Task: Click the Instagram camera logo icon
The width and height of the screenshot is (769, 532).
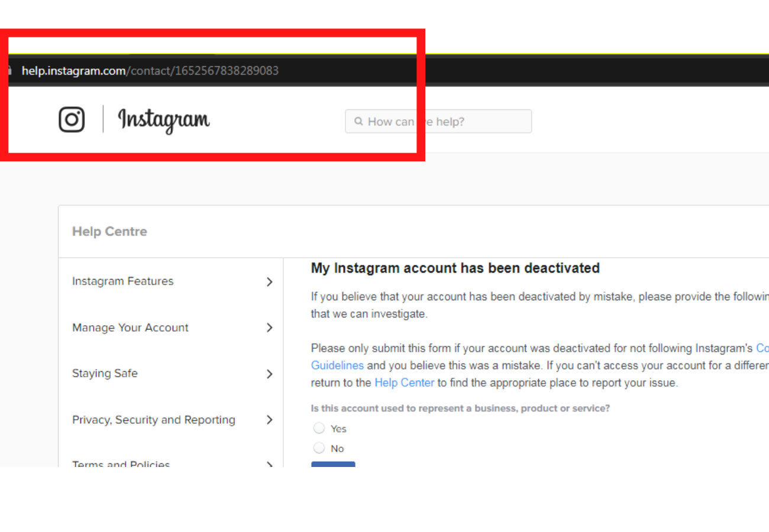Action: coord(72,119)
